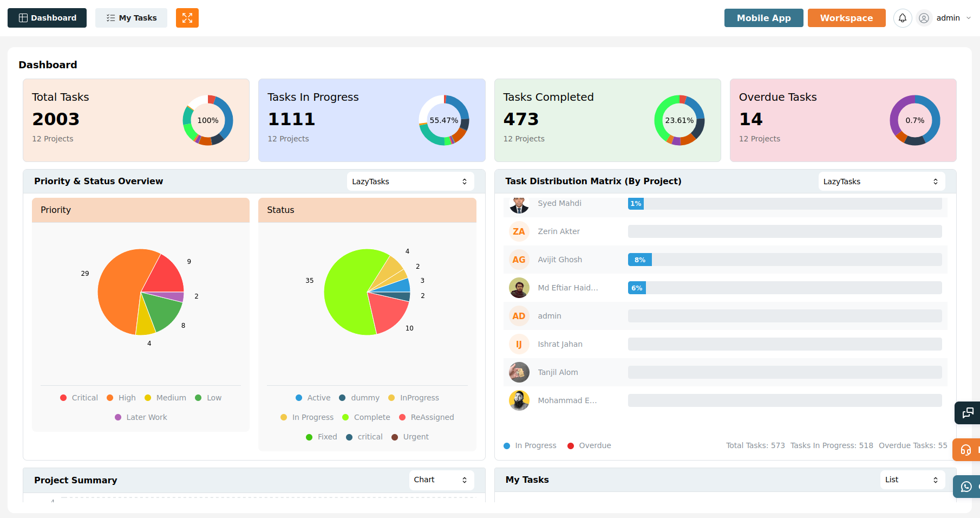Open the dark chat messages floating icon

click(x=968, y=413)
